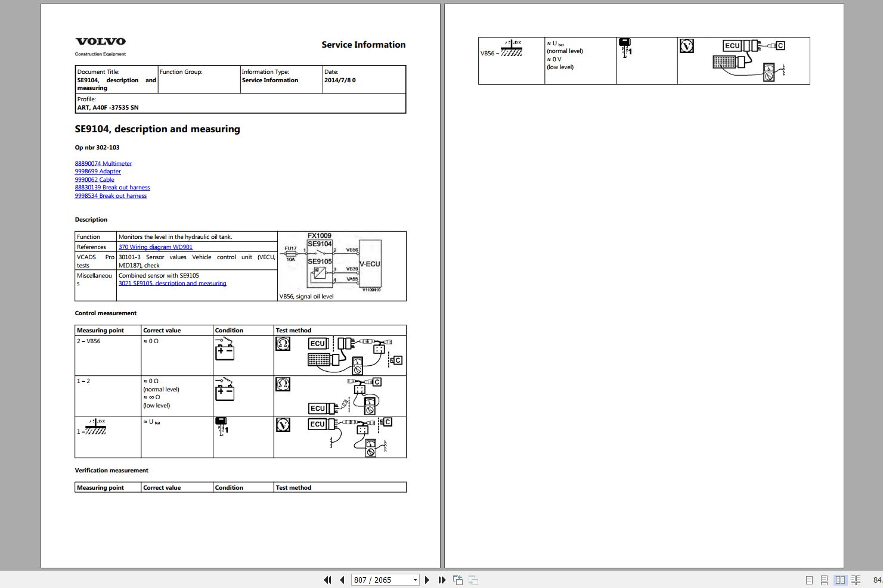This screenshot has width=883, height=588.
Task: Jump to the last page
Action: (x=442, y=580)
